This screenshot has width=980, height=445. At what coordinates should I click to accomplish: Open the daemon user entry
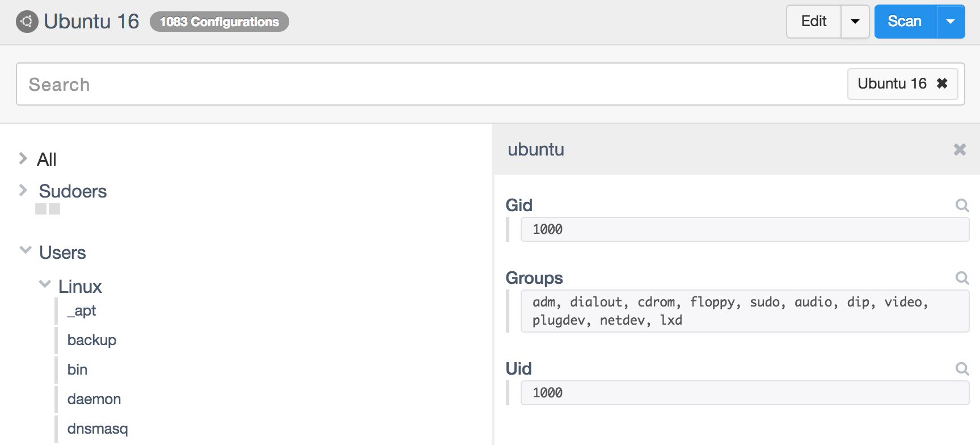(94, 399)
